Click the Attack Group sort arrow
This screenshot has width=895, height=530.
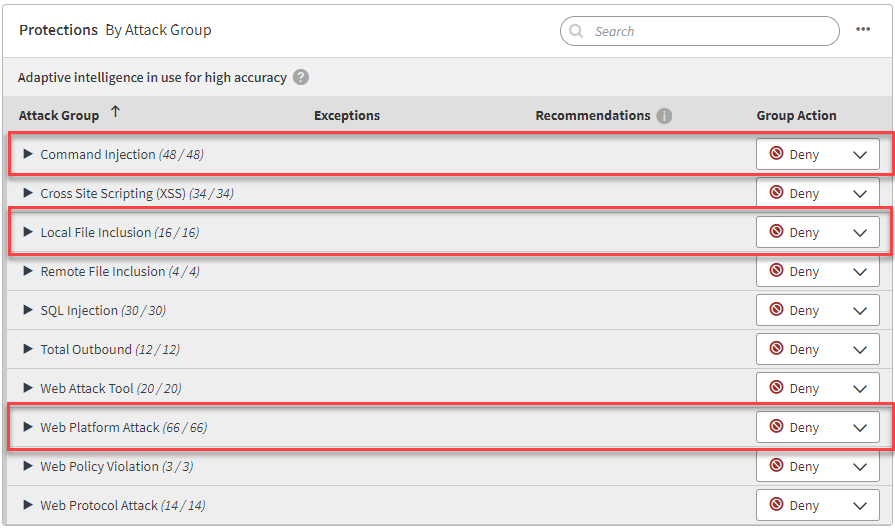click(x=115, y=113)
